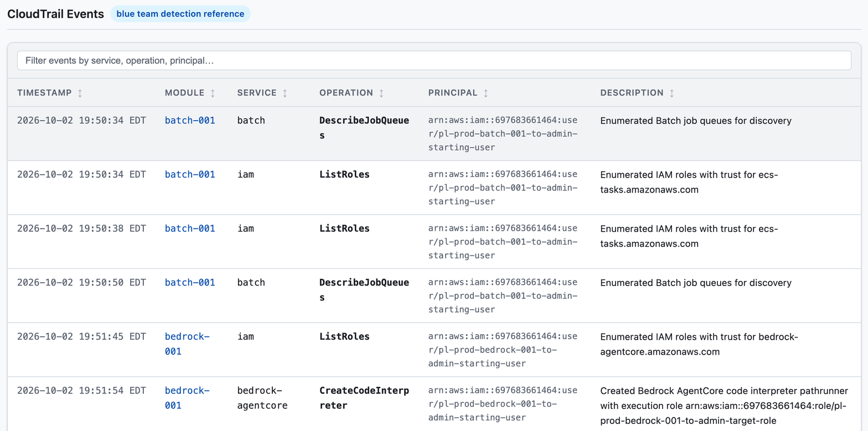Viewport: 868px width, 431px height.
Task: Click the OPERATION column header
Action: pos(352,93)
